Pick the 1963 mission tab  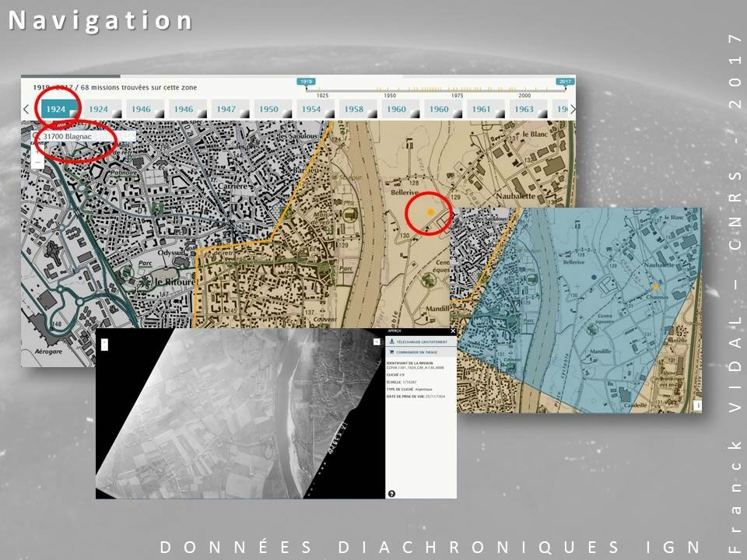click(x=528, y=109)
